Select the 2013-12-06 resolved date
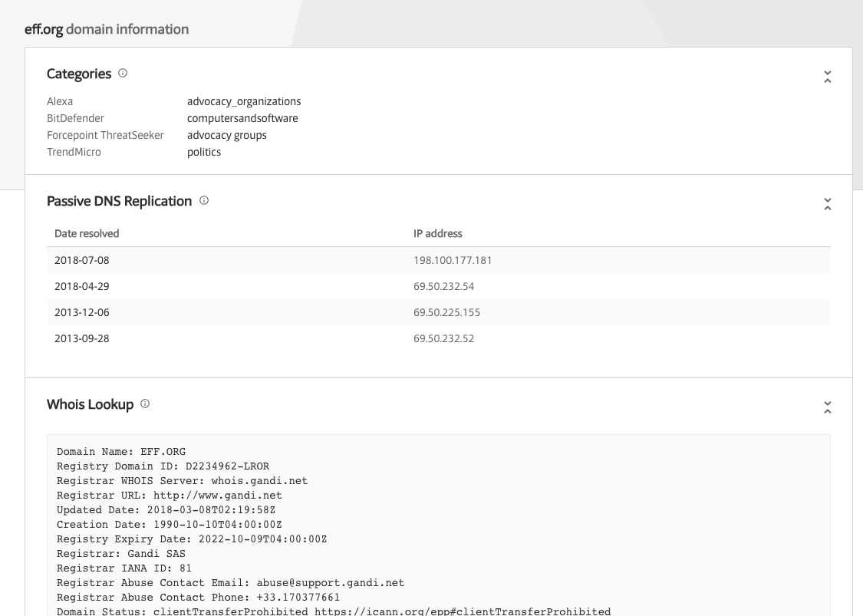The image size is (863, 616). pos(81,313)
